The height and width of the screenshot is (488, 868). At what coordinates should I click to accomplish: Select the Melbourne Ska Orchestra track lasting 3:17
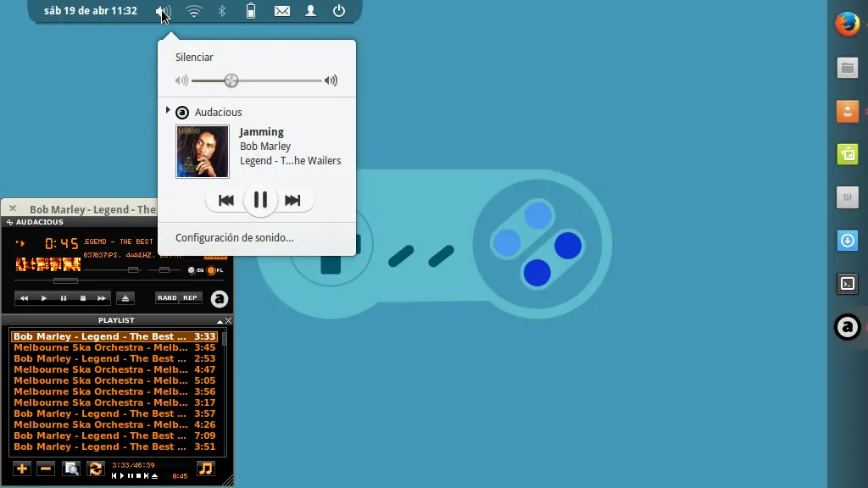[114, 402]
